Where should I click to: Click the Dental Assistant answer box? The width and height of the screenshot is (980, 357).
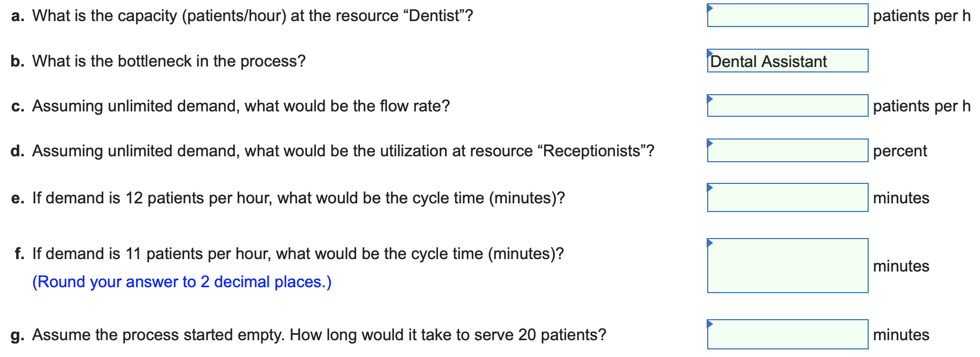tap(787, 61)
